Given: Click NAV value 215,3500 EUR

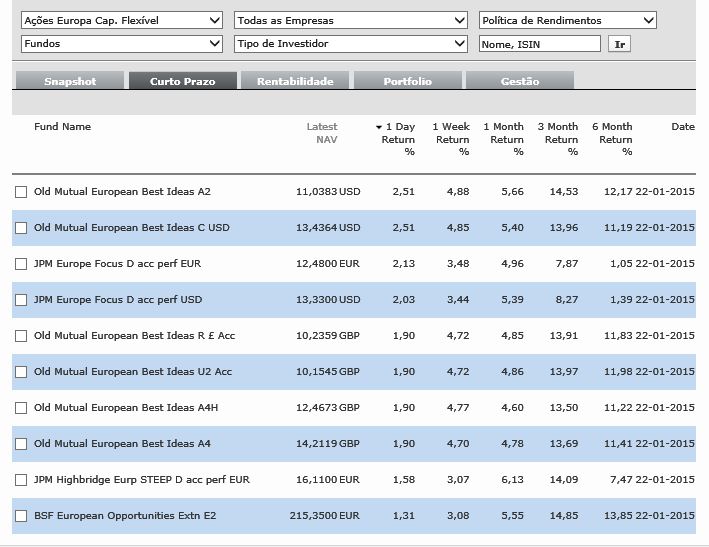Looking at the screenshot, I should click(x=325, y=515).
